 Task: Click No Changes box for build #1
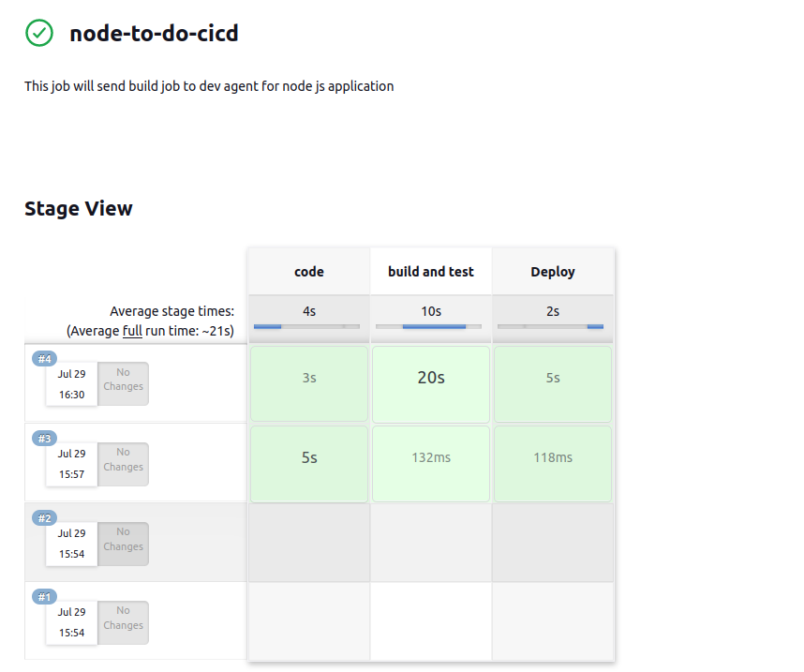tap(123, 622)
